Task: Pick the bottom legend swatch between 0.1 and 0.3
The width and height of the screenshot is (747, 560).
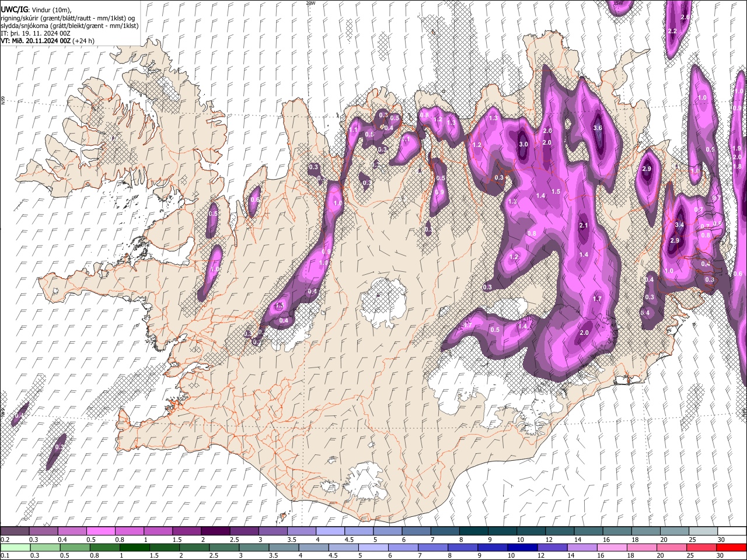Action: point(15,548)
